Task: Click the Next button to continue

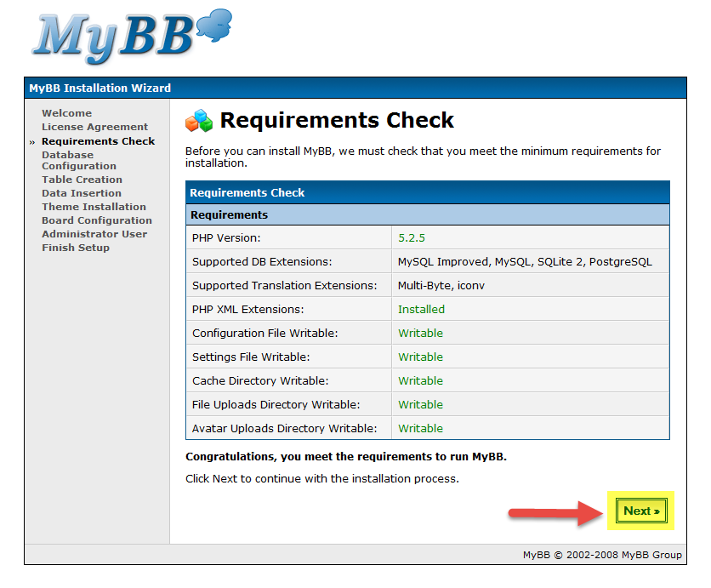Action: pos(641,511)
